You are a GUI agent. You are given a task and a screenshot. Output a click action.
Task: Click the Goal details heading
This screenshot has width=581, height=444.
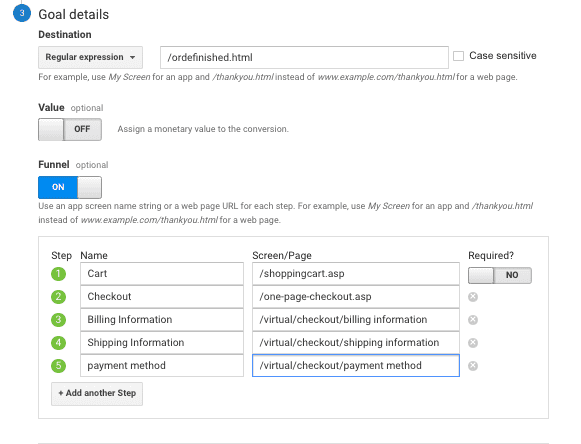74,14
